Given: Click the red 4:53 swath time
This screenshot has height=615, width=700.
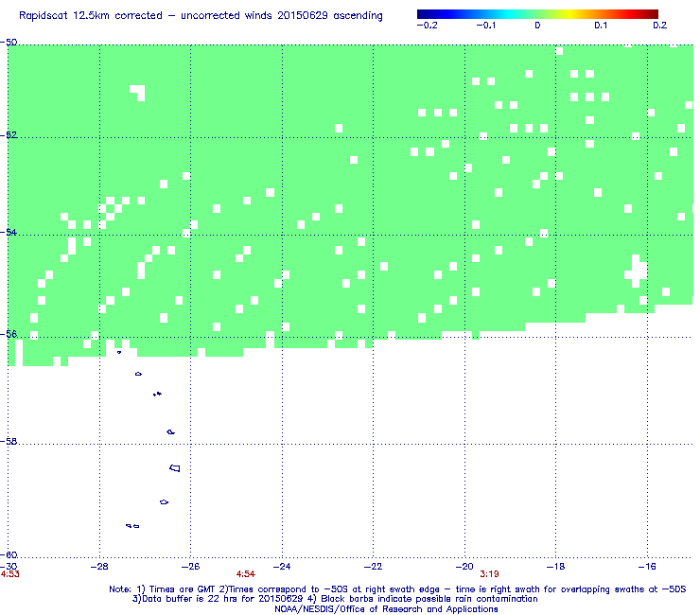Looking at the screenshot, I should tap(9, 574).
